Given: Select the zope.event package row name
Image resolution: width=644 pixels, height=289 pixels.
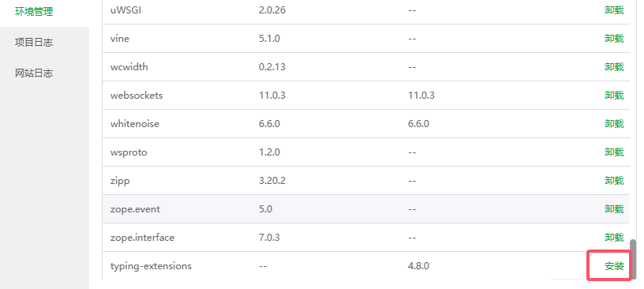Looking at the screenshot, I should (x=135, y=209).
